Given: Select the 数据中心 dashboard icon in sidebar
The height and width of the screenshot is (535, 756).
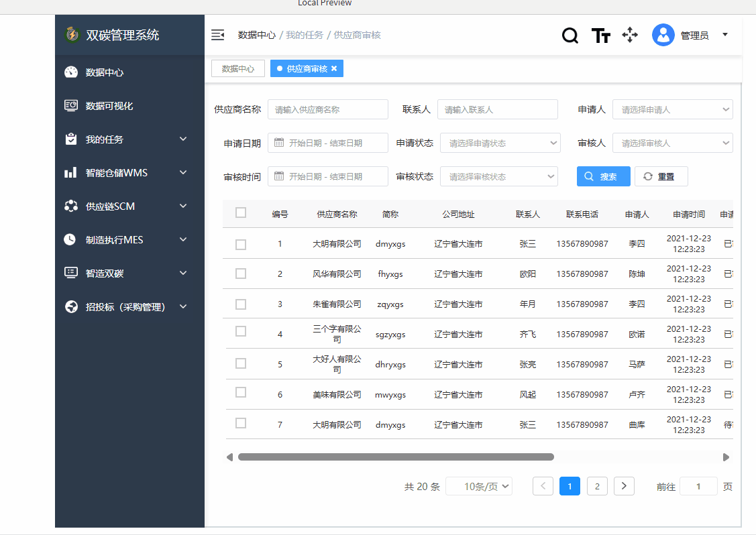Looking at the screenshot, I should [x=71, y=72].
